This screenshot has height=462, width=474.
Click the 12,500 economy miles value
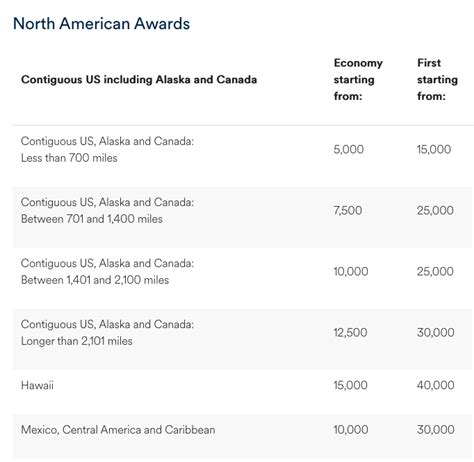[351, 332]
